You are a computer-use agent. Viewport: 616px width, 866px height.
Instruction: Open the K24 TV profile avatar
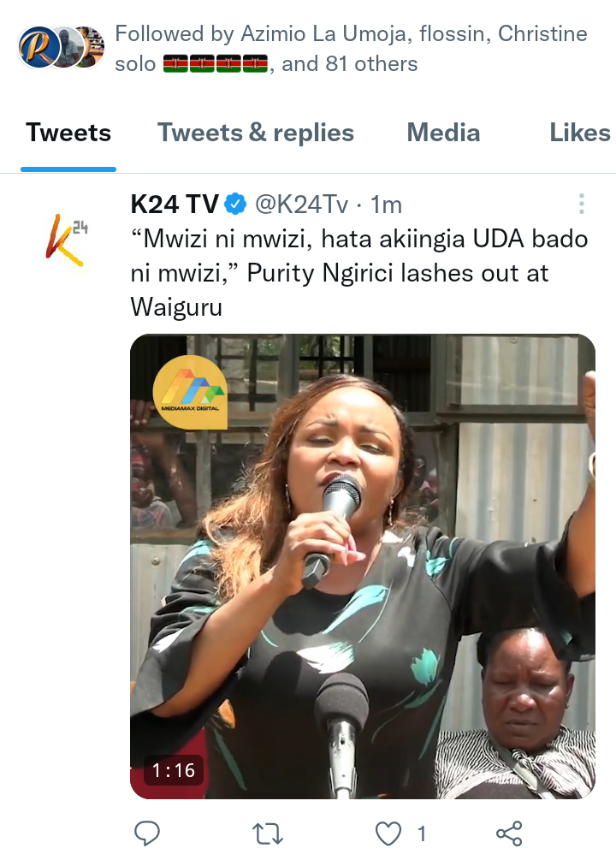coord(67,240)
